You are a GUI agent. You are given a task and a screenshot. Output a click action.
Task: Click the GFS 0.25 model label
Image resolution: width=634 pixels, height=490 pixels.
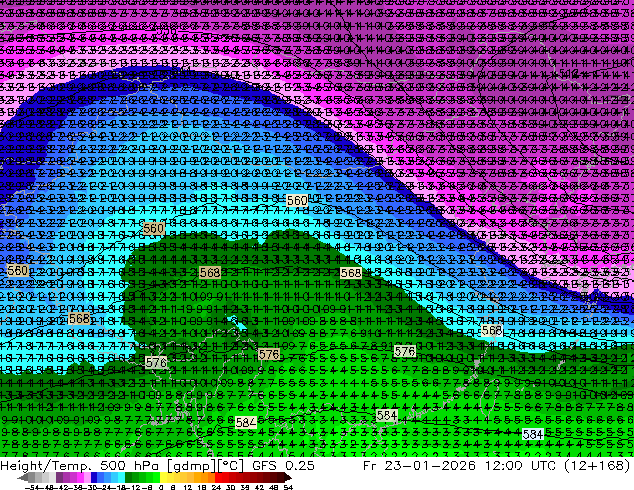283,465
